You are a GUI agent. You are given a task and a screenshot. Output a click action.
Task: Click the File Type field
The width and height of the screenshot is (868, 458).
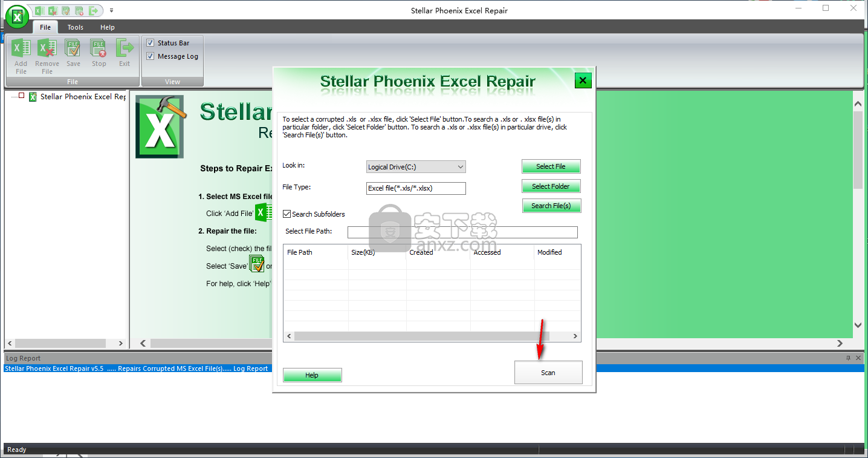[x=416, y=188]
